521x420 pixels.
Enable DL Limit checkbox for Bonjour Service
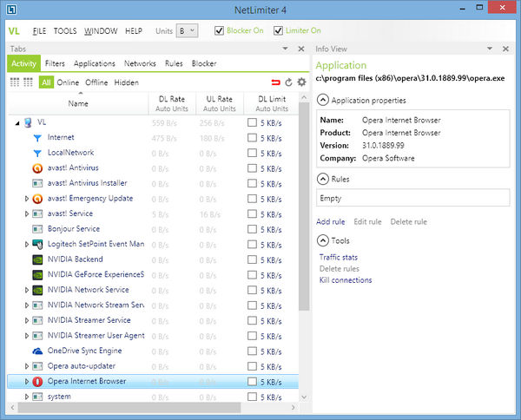(252, 229)
